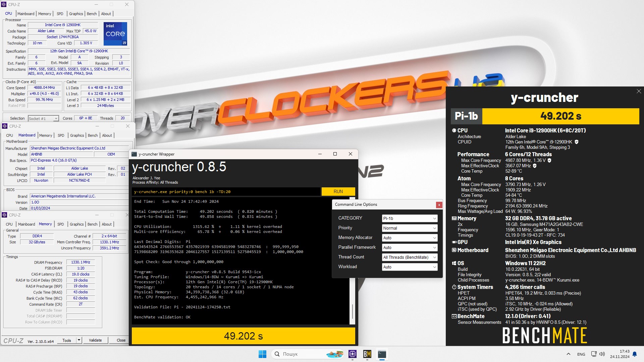Open the BenchMate BM taskbar icon

coord(367,354)
